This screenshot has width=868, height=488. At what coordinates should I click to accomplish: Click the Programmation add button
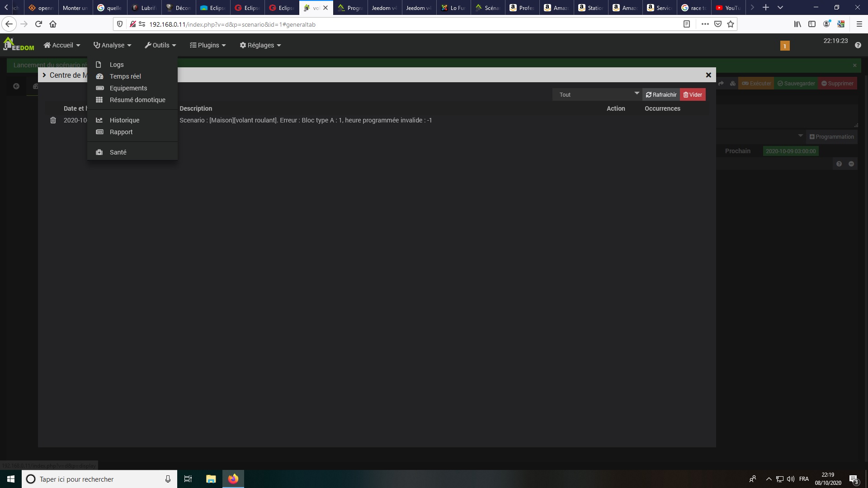click(831, 137)
